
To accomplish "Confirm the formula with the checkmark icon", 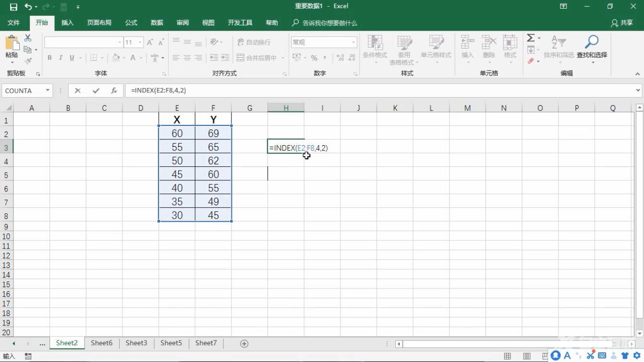I will [x=96, y=90].
